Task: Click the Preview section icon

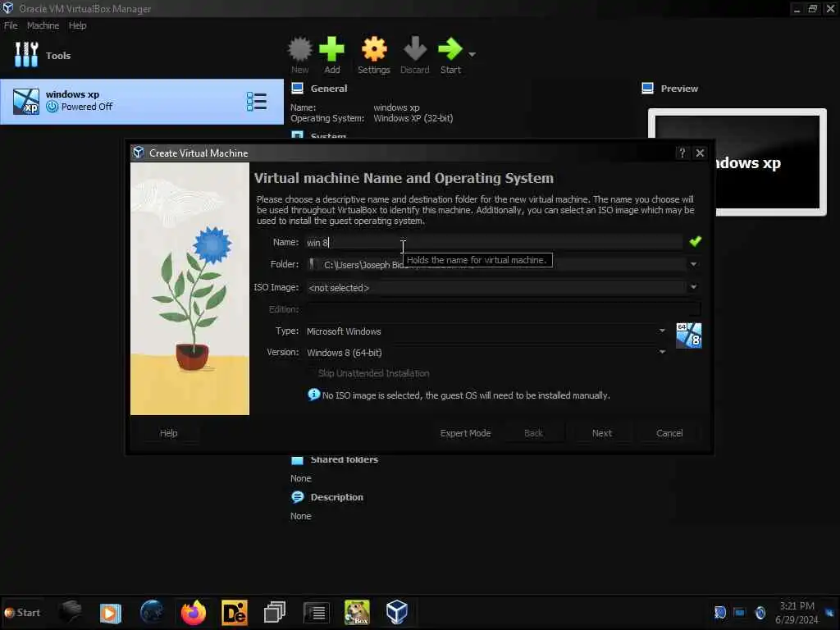Action: click(x=648, y=89)
